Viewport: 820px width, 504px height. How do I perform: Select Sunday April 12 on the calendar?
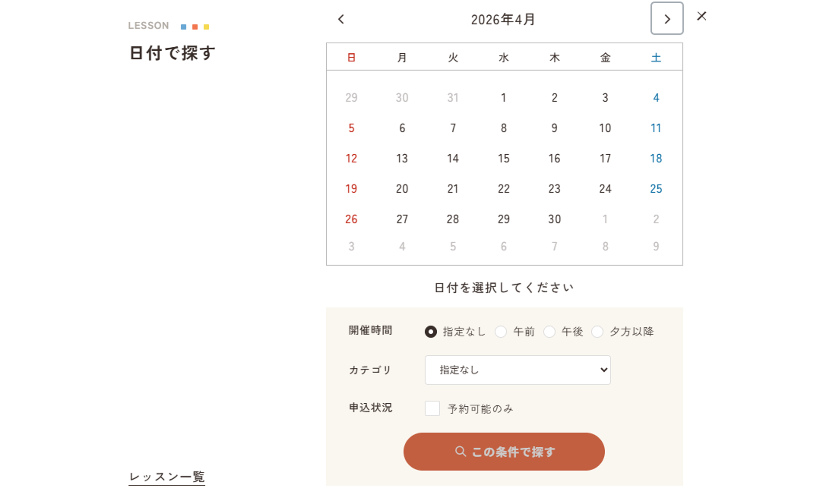[351, 158]
